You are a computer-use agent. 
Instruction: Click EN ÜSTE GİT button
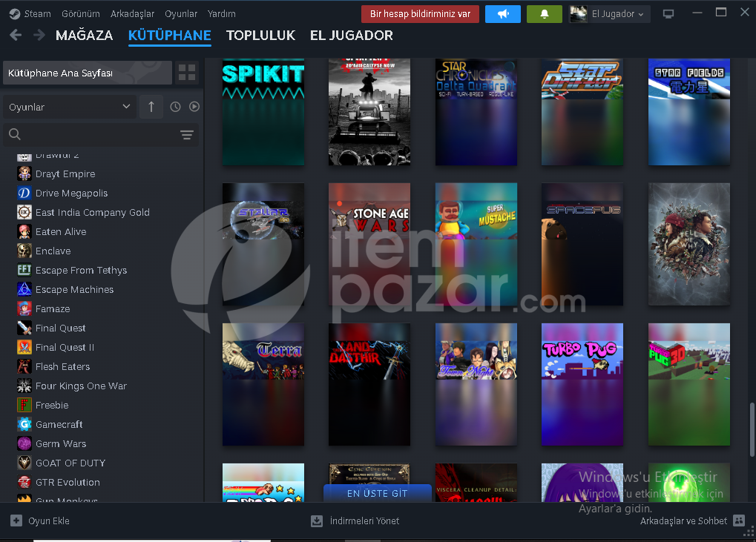[377, 493]
